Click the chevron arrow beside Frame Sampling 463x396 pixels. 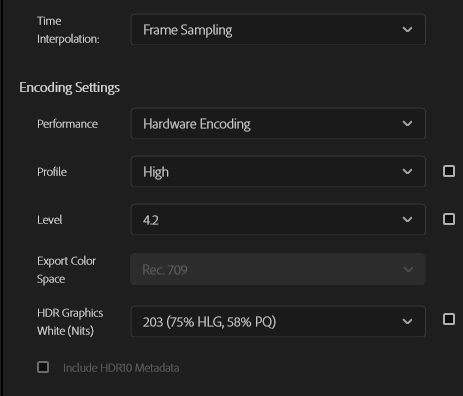[407, 30]
